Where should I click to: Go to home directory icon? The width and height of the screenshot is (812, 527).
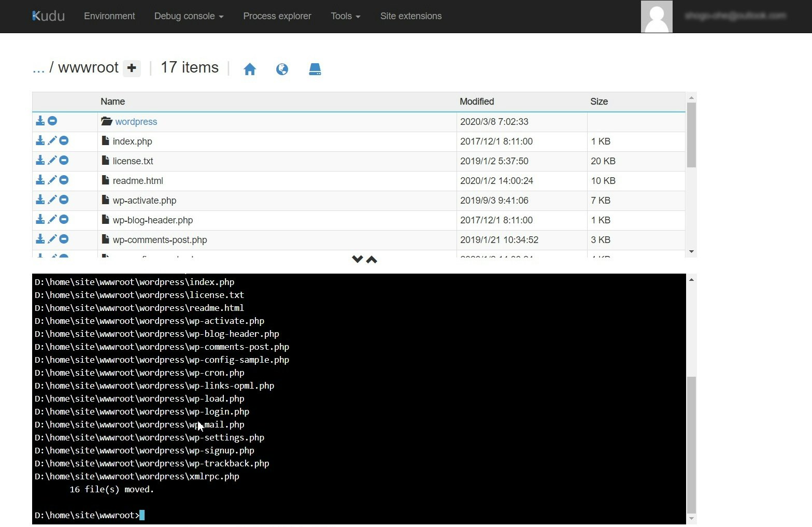[250, 69]
